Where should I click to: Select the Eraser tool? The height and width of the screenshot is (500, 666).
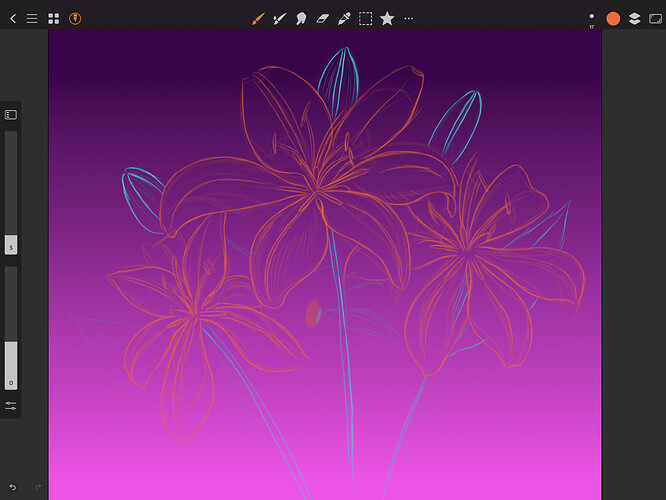click(x=323, y=19)
